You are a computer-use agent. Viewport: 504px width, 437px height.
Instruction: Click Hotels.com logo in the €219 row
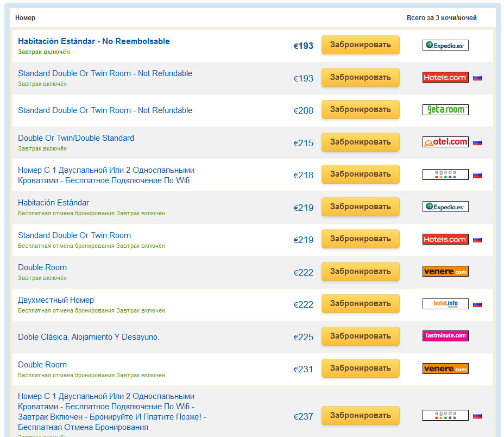coord(445,239)
